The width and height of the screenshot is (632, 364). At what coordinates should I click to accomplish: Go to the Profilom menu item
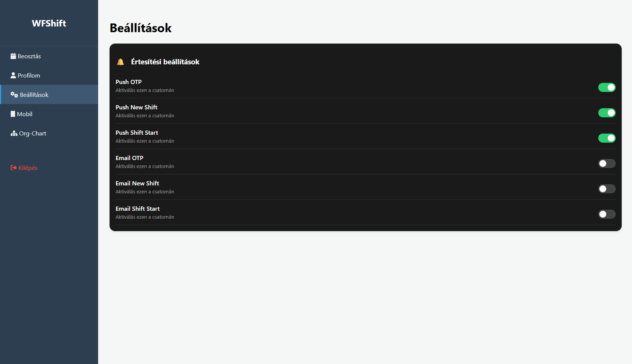[x=29, y=75]
